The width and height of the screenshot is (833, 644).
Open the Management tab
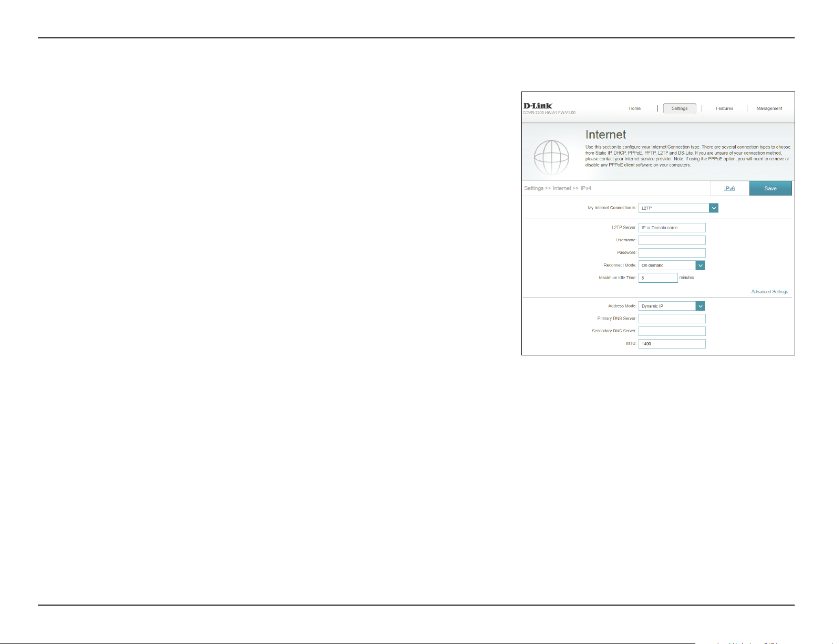[769, 108]
